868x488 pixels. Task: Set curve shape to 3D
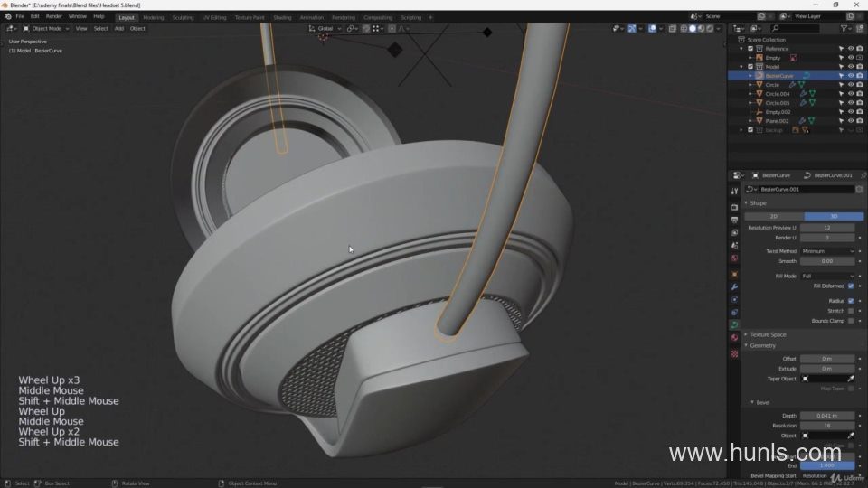click(834, 216)
